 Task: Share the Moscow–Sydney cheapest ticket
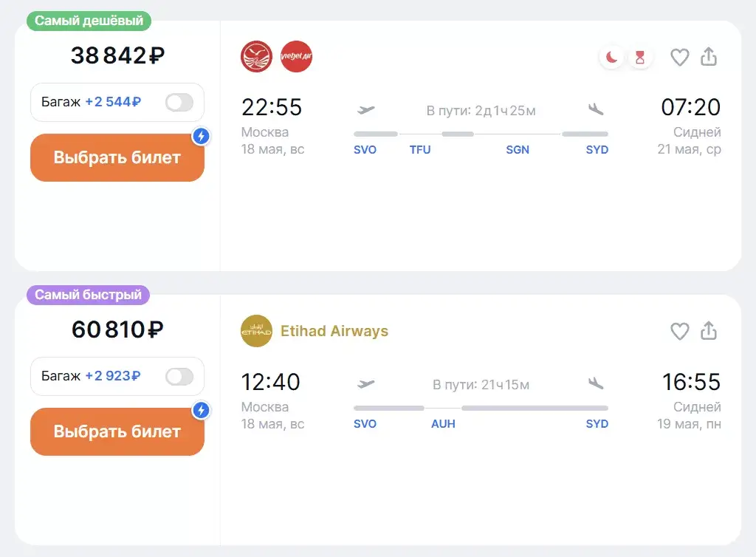(708, 56)
